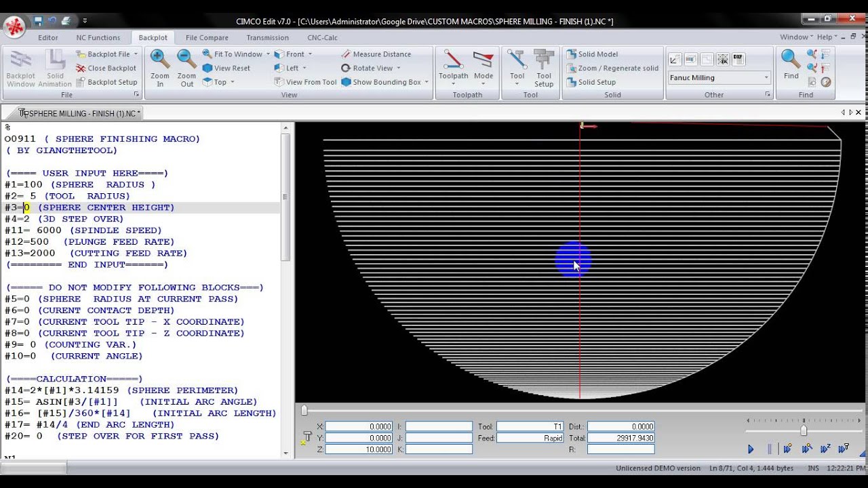Click the Z coordinate field showing 10.0000
The width and height of the screenshot is (868, 488).
[359, 449]
